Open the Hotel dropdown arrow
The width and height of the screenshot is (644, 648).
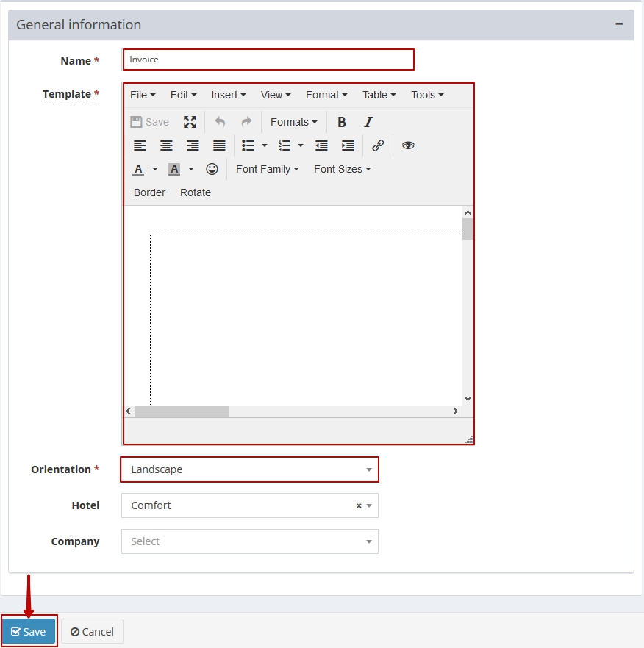[369, 505]
